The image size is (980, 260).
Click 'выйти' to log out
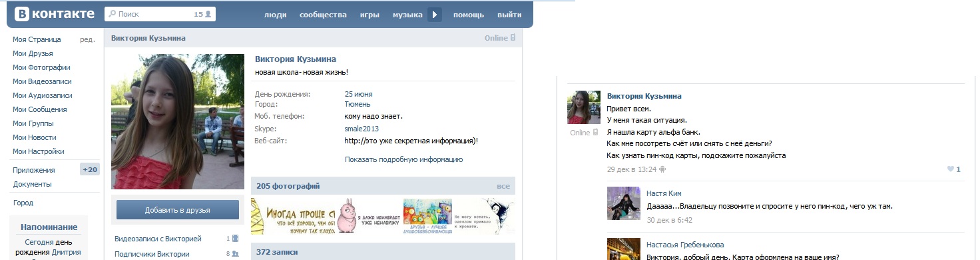click(509, 15)
